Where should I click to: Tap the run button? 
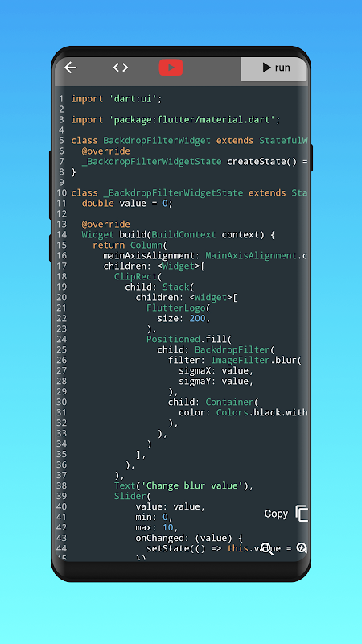274,68
